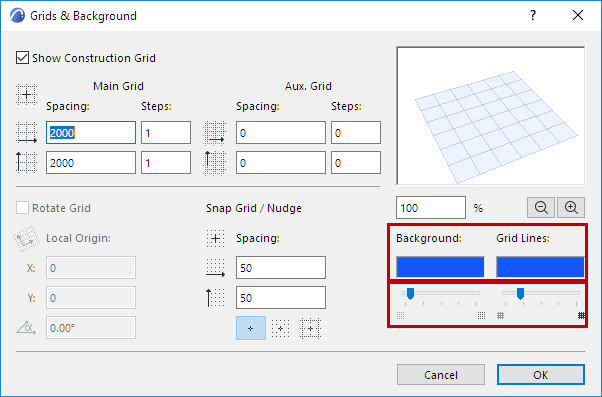Open the Grid Lines color swatch
Viewport: 602px width, 397px height.
[540, 267]
